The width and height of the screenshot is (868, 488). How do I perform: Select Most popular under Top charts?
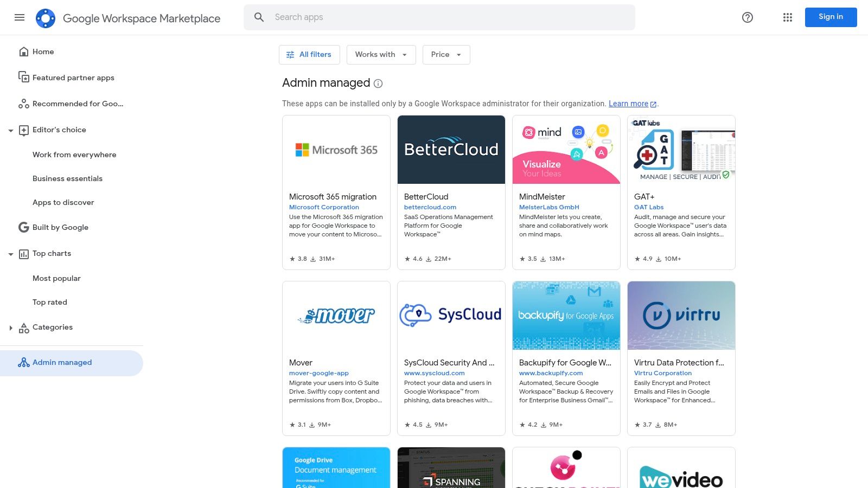(56, 278)
